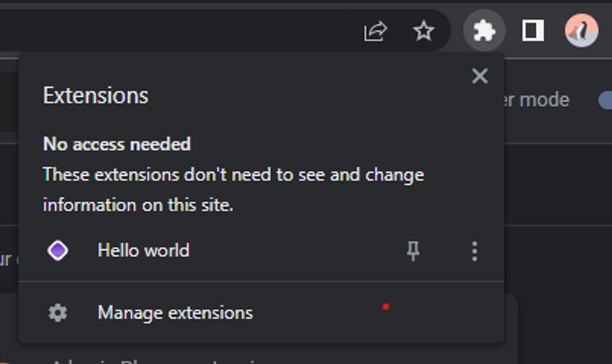Viewport: 612px width, 364px height.
Task: Close the Extensions popup with X
Action: coord(480,76)
